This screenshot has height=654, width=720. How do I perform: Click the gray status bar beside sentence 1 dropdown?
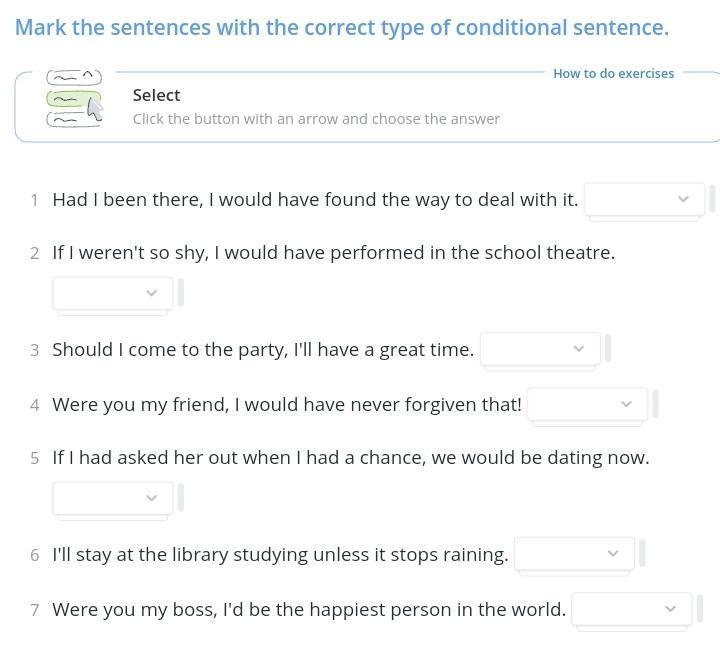click(x=712, y=198)
